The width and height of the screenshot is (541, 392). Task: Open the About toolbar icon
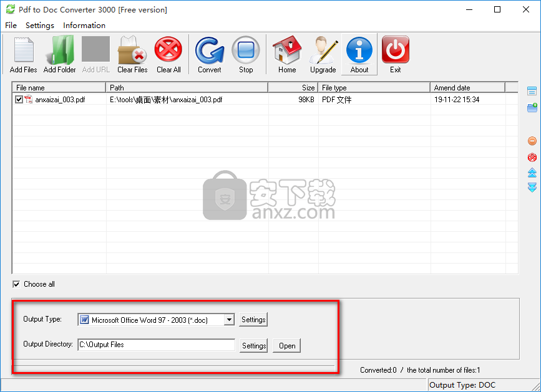359,55
